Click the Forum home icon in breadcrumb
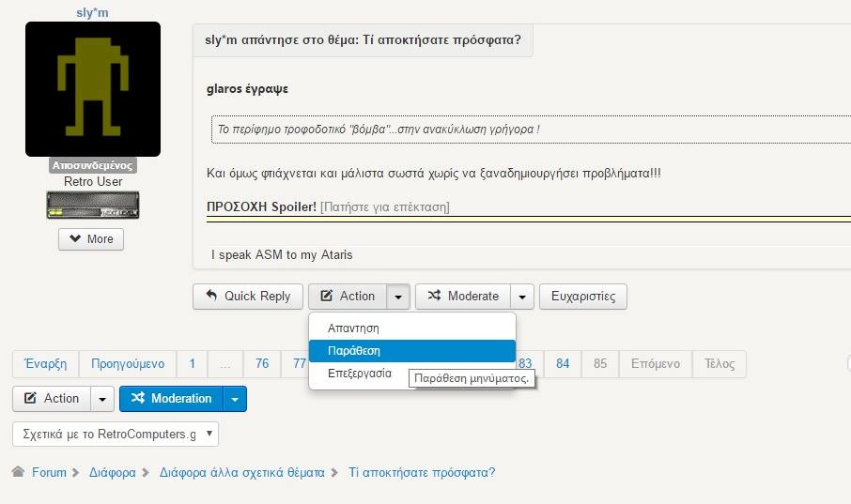This screenshot has width=851, height=504. (x=18, y=472)
